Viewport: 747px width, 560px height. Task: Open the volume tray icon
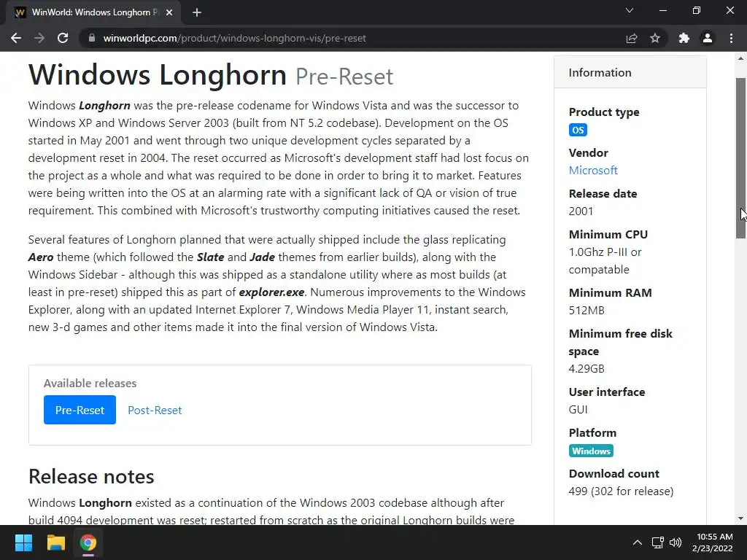coord(676,542)
